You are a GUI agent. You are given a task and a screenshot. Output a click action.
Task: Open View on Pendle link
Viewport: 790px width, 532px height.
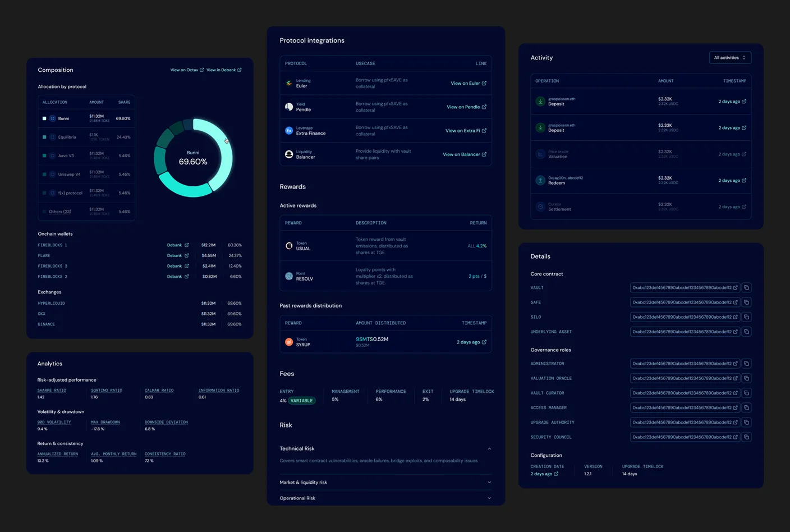point(466,107)
